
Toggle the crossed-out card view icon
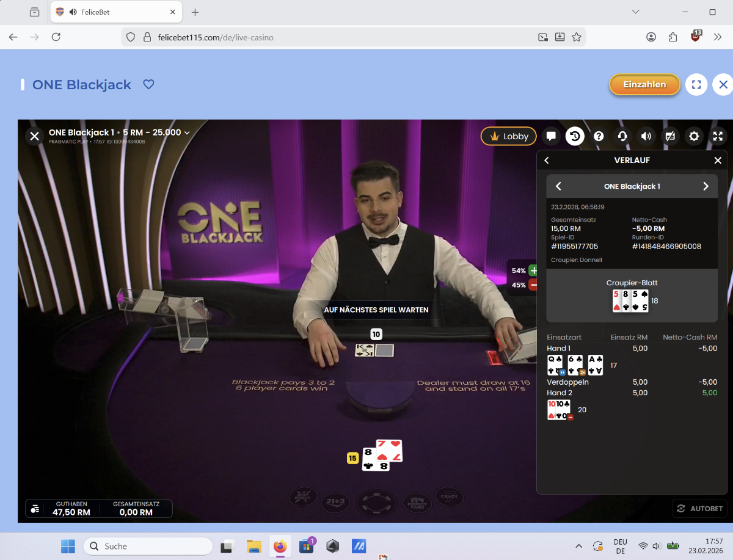pos(670,136)
